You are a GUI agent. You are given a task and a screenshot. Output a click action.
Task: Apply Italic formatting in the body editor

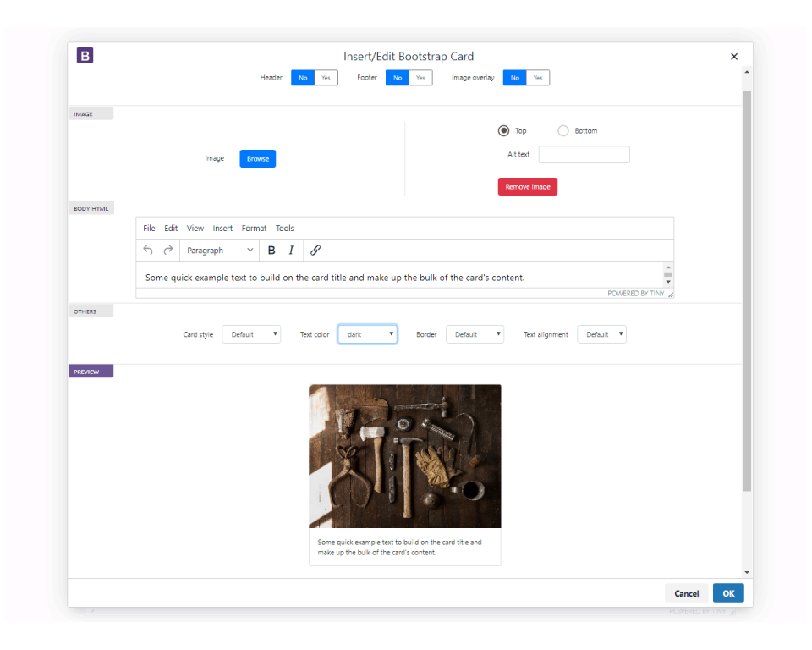(x=290, y=250)
